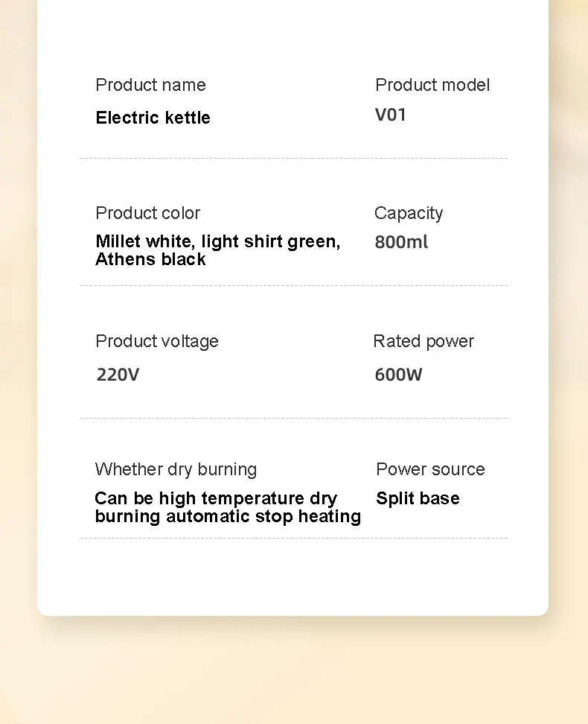588x724 pixels.
Task: Click the "Product voltage" label
Action: coord(157,341)
